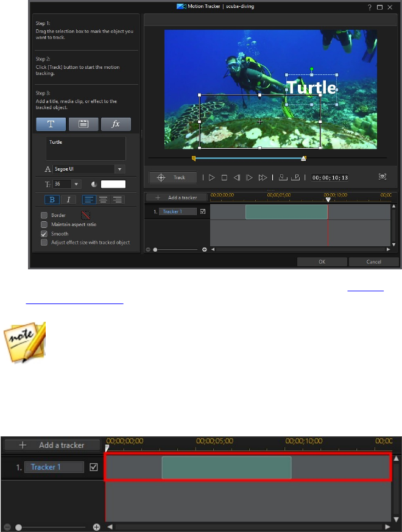Click scroll left arrow in enlarged bottom timeline
Screen dimensions: 402x532
pyautogui.click(x=110, y=527)
